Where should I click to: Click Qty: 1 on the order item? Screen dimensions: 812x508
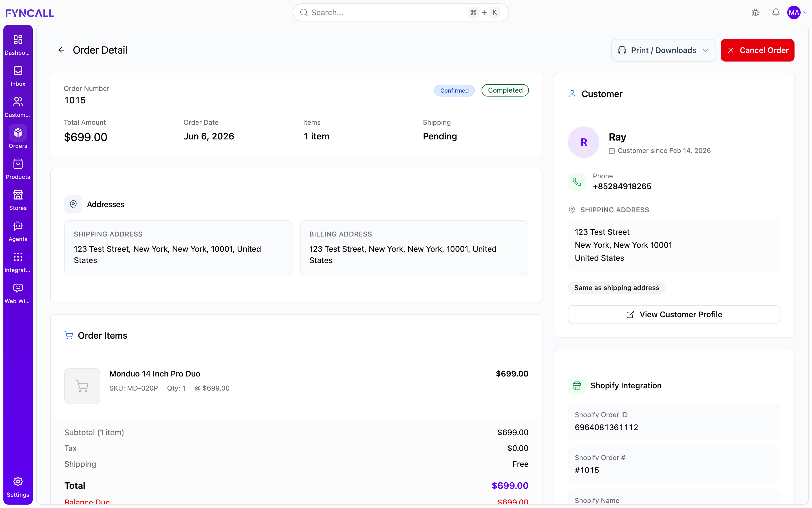pos(176,388)
